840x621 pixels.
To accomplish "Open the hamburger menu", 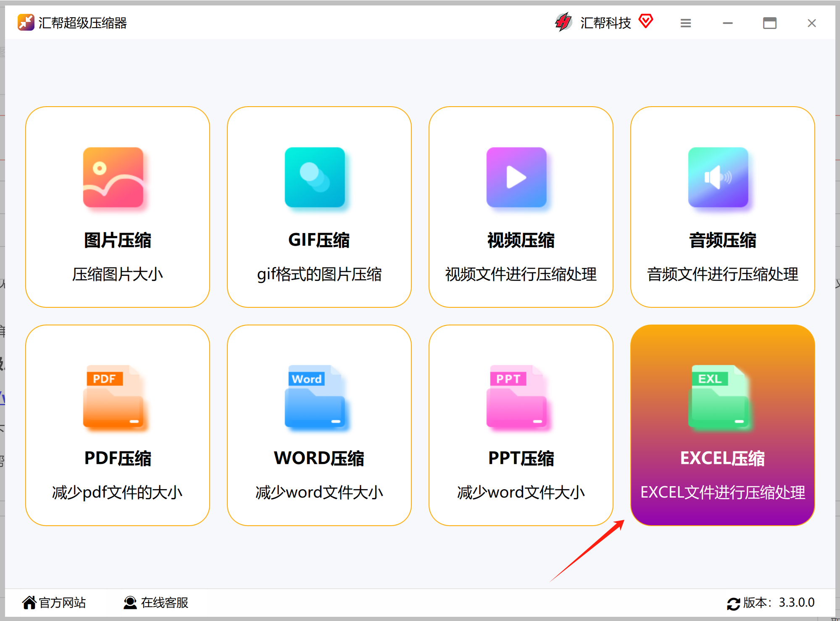I will (686, 23).
